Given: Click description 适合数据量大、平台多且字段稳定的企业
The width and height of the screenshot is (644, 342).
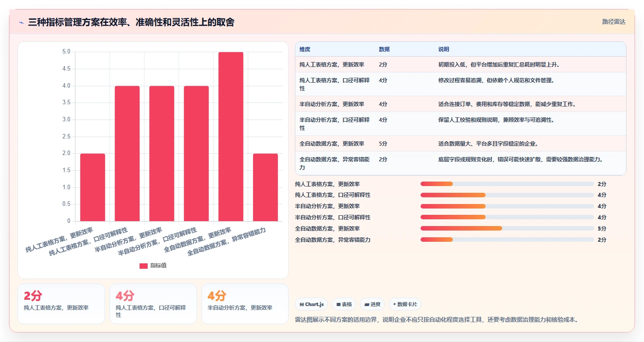Looking at the screenshot, I should (x=488, y=144).
